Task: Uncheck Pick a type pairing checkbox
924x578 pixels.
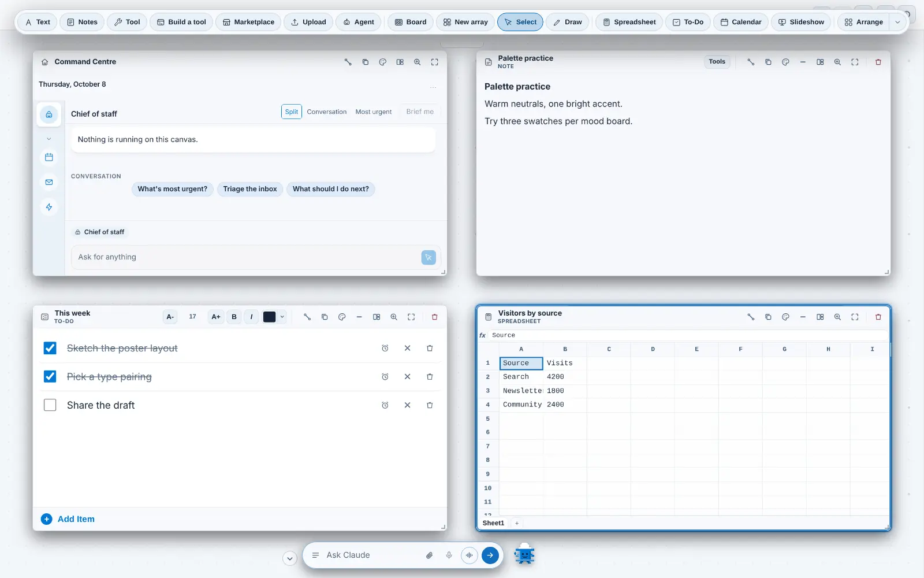Action: (x=50, y=376)
